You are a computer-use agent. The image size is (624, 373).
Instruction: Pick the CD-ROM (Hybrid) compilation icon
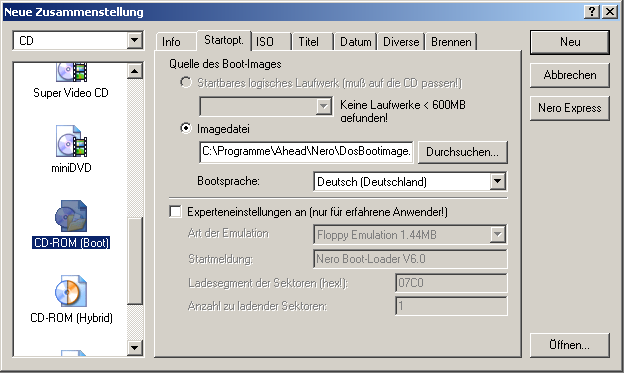pyautogui.click(x=71, y=291)
